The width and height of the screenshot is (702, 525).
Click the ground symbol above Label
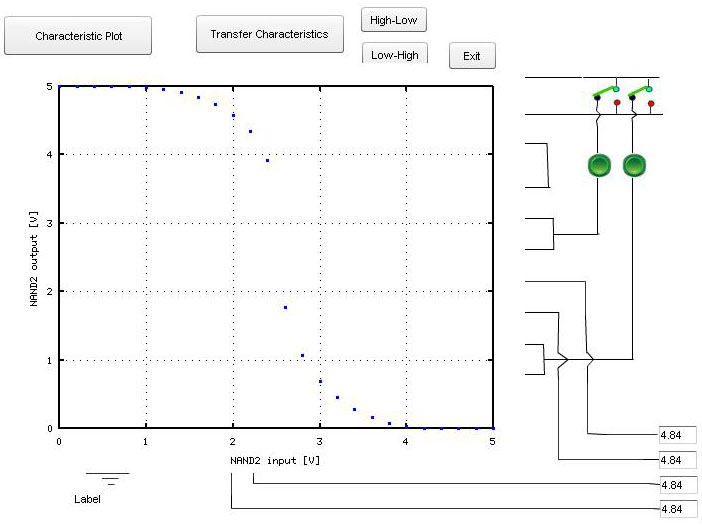click(x=108, y=479)
